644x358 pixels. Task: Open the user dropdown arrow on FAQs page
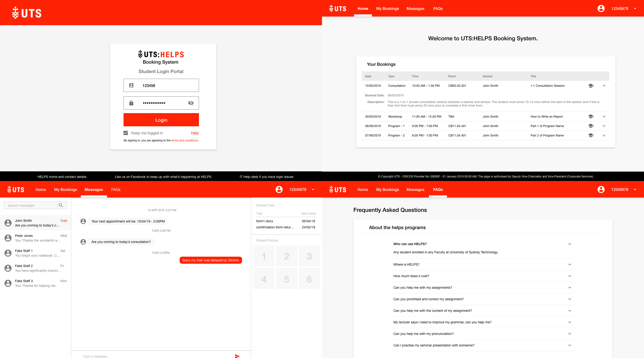pyautogui.click(x=635, y=189)
